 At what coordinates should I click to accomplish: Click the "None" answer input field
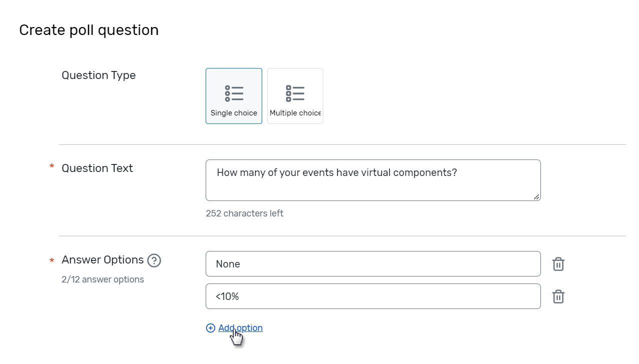tap(373, 263)
